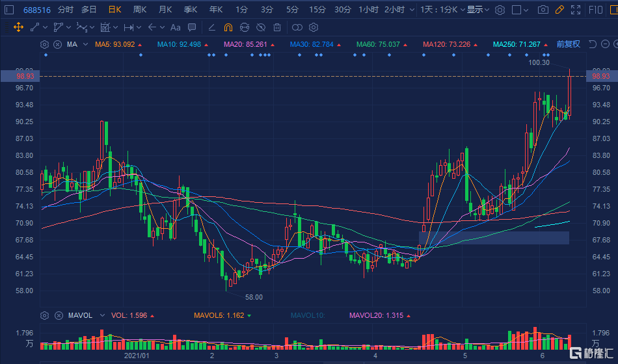
Task: Select the text annotation Aa tool
Action: 175,27
